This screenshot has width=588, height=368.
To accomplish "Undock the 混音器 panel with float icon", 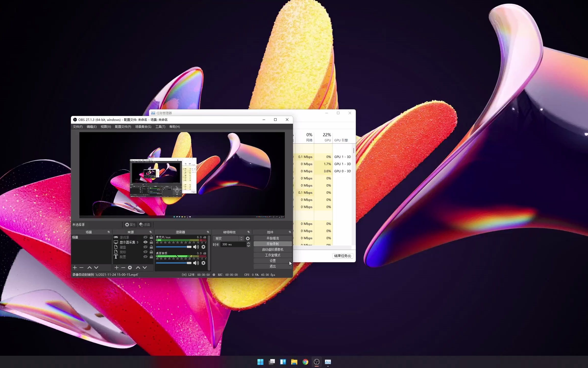I will (208, 232).
